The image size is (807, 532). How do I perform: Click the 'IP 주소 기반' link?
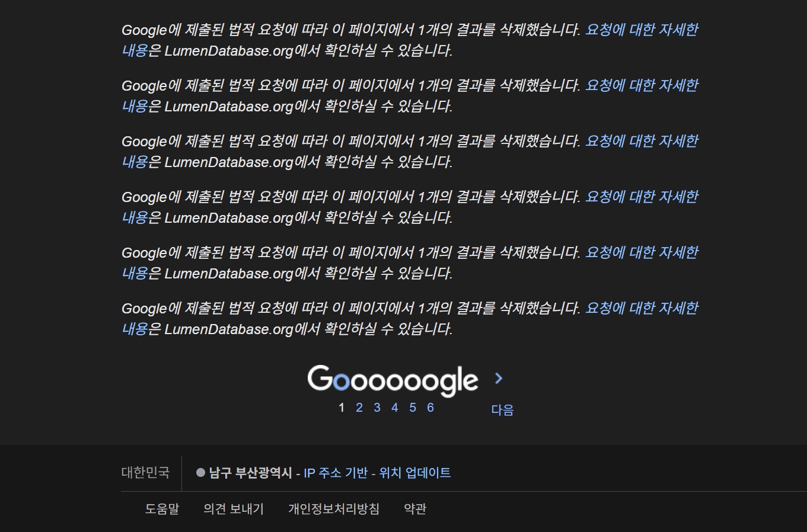pyautogui.click(x=336, y=473)
